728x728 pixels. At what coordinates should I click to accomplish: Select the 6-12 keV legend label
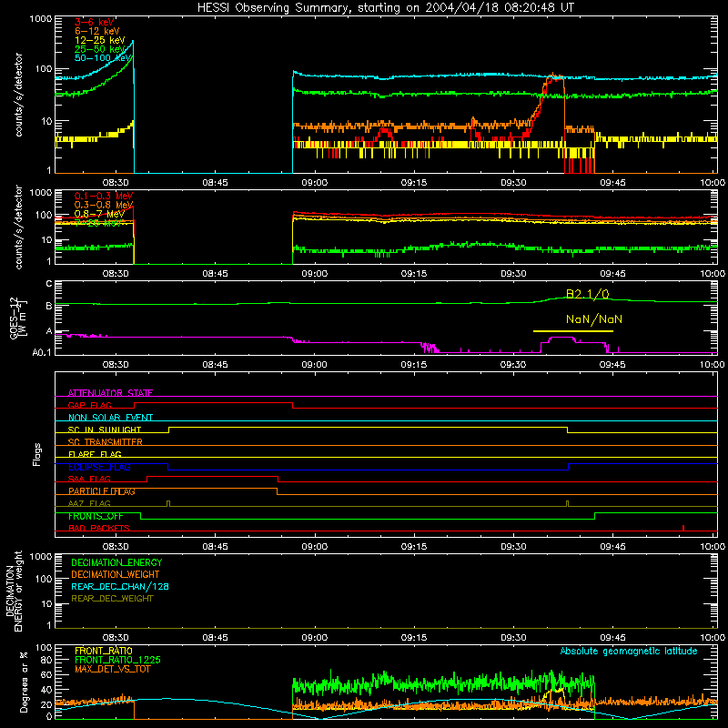97,31
